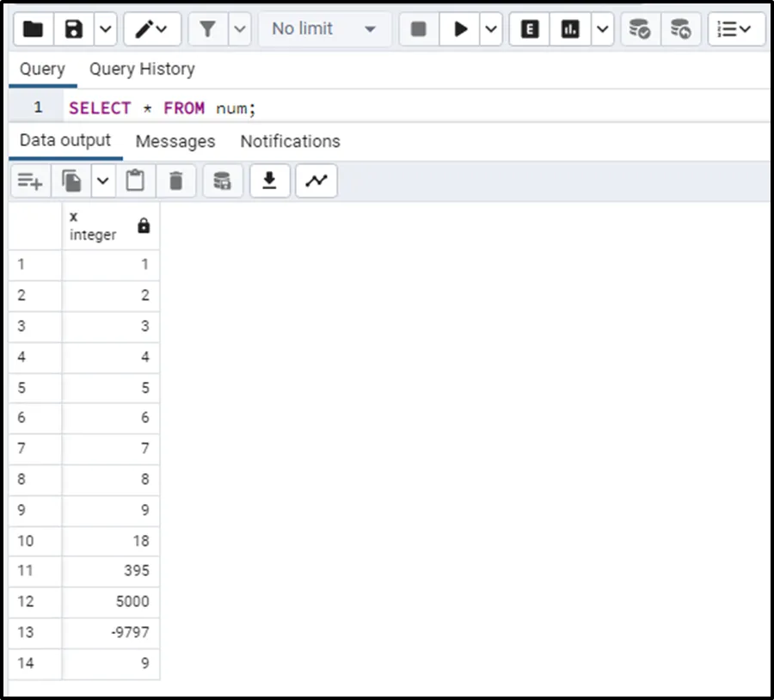The height and width of the screenshot is (700, 774).
Task: Open the Messages tab
Action: [x=175, y=141]
